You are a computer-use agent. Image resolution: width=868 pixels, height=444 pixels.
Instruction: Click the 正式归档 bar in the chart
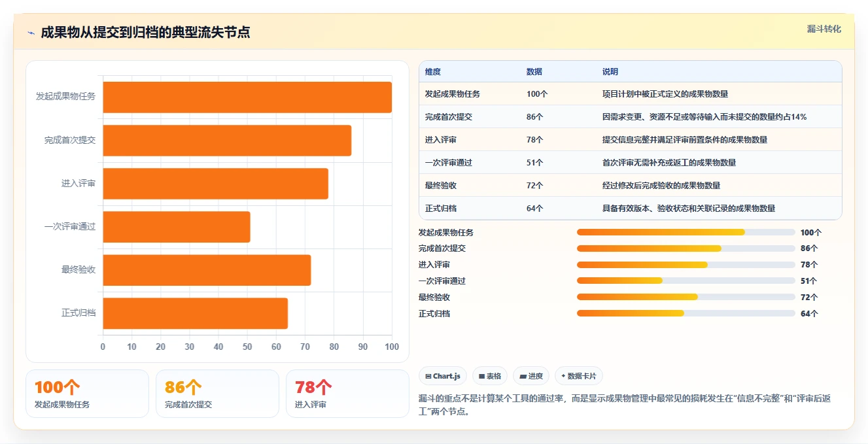196,313
